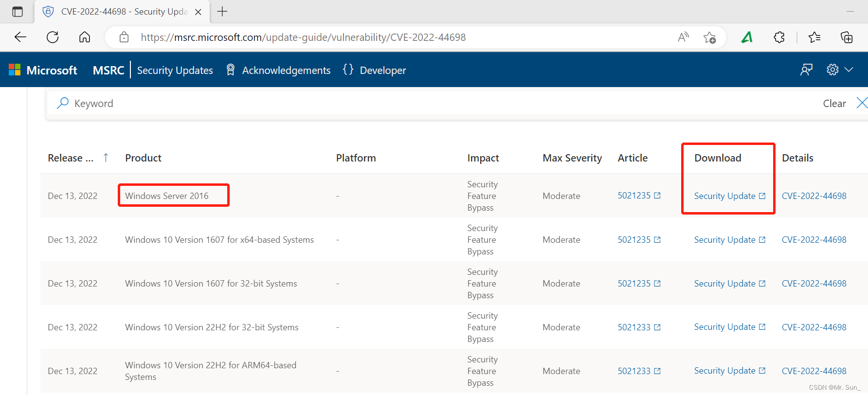Toggle the tab actions menu icon
This screenshot has height=395, width=868.
[18, 12]
